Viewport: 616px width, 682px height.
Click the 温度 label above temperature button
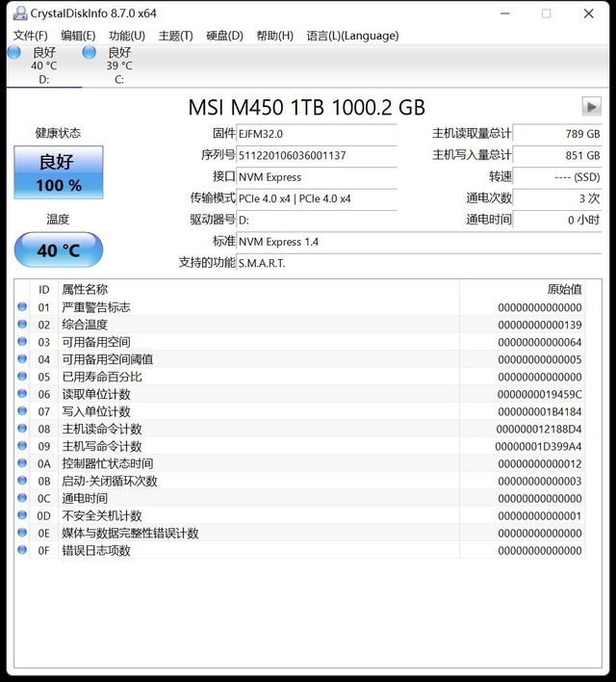point(58,220)
